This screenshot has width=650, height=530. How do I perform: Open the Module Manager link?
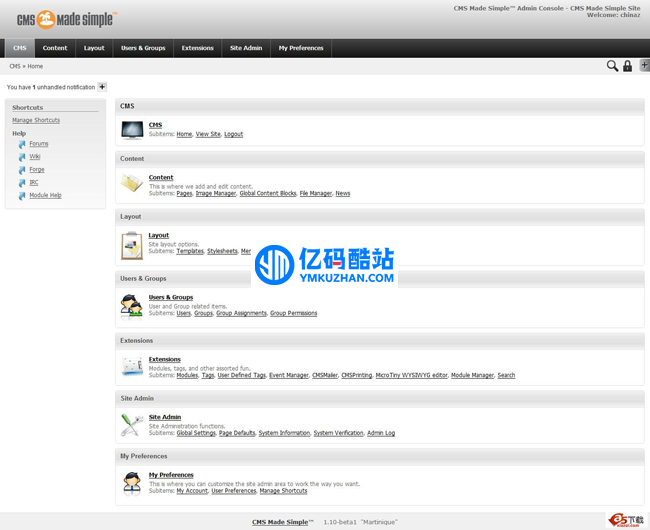(x=473, y=375)
